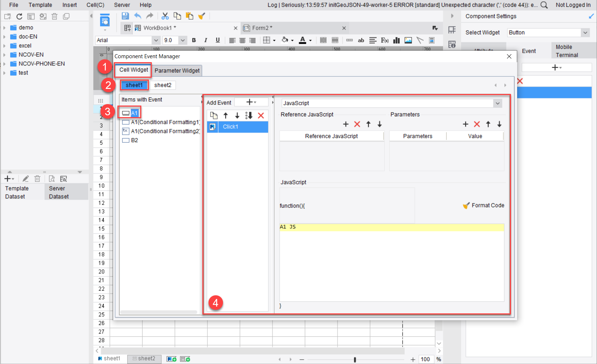The height and width of the screenshot is (364, 597).
Task: Preview dataset icon in dataset toolbar
Action: pos(52,179)
